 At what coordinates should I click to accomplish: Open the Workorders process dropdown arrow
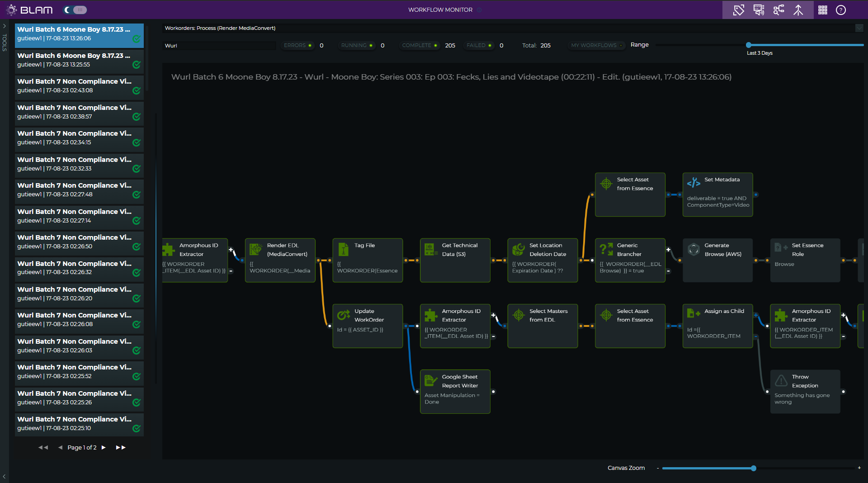coord(859,28)
